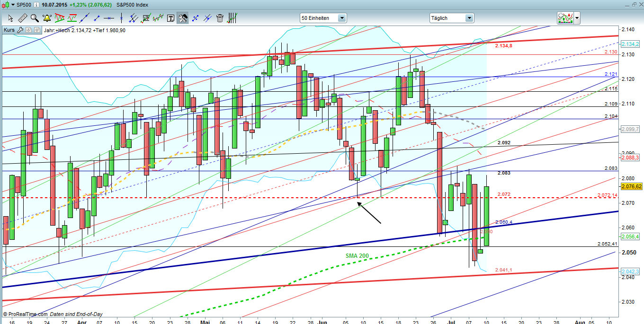The image size is (644, 324).
Task: Select the Fibonacci retracement tool
Action: 146,18
